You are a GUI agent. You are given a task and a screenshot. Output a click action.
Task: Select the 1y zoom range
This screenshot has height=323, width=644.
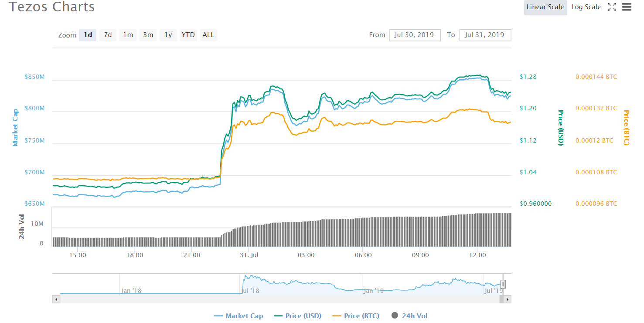coord(168,35)
